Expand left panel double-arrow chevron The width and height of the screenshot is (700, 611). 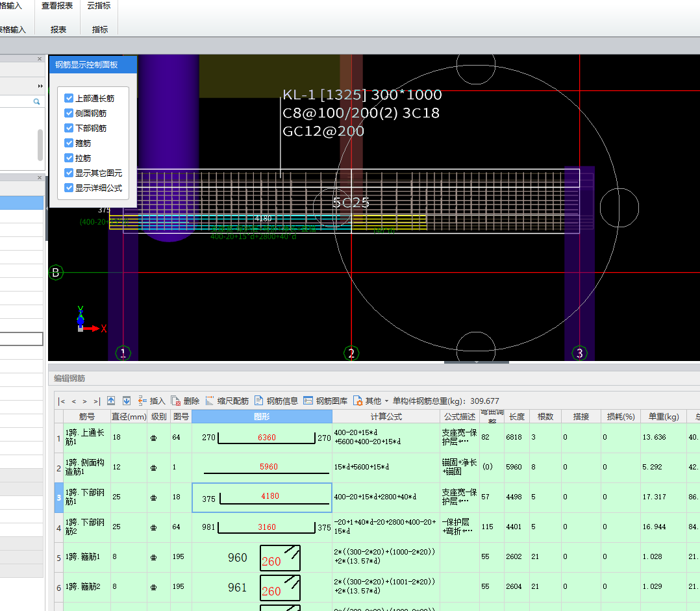(40, 86)
